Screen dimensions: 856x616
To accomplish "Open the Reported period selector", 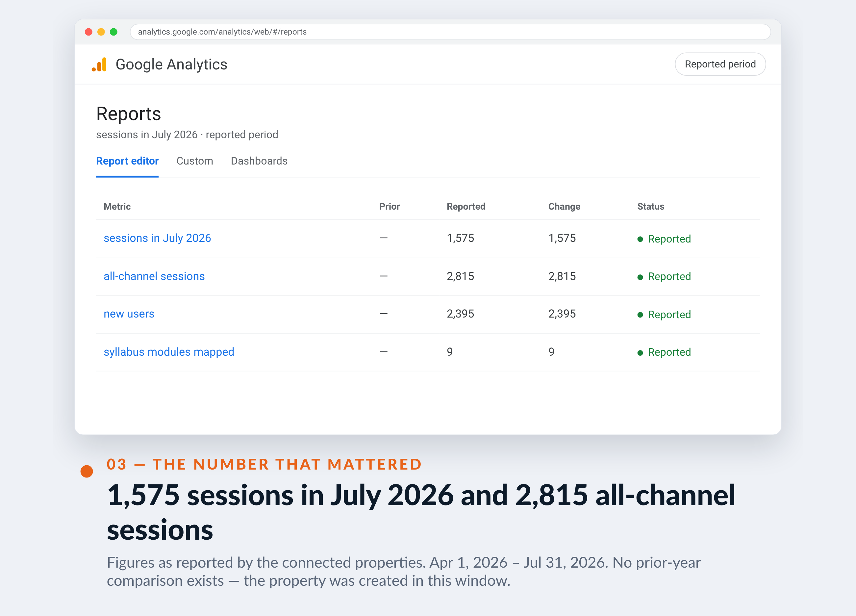I will [720, 64].
